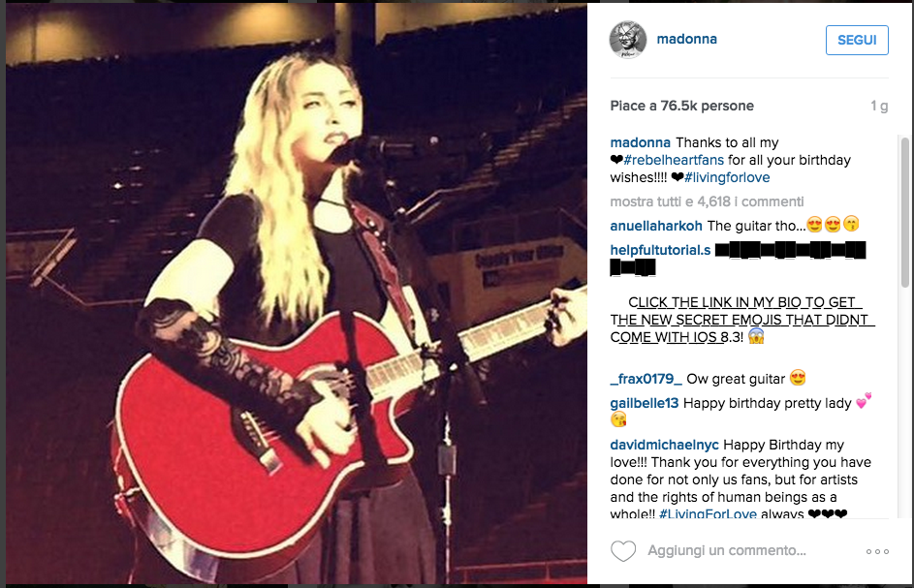Open _frax0179_ commenter profile
The image size is (914, 588).
coord(646,379)
